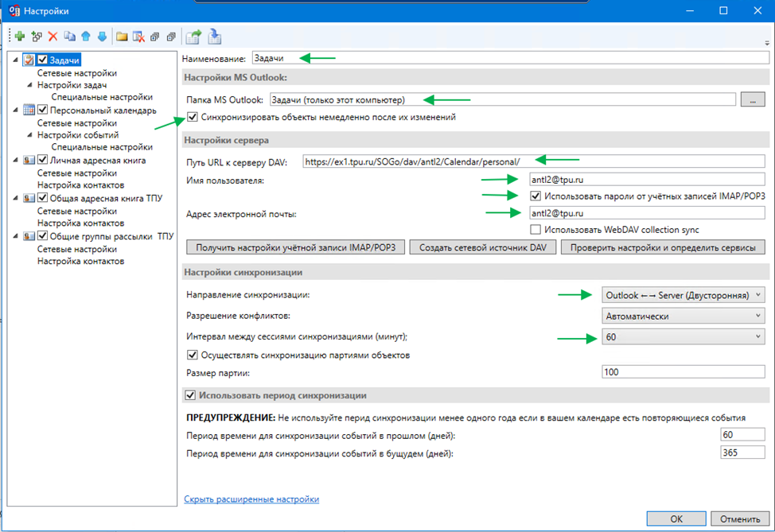Open the Разрешение конфликтов dropdown
This screenshot has height=532, width=775.
click(x=683, y=316)
